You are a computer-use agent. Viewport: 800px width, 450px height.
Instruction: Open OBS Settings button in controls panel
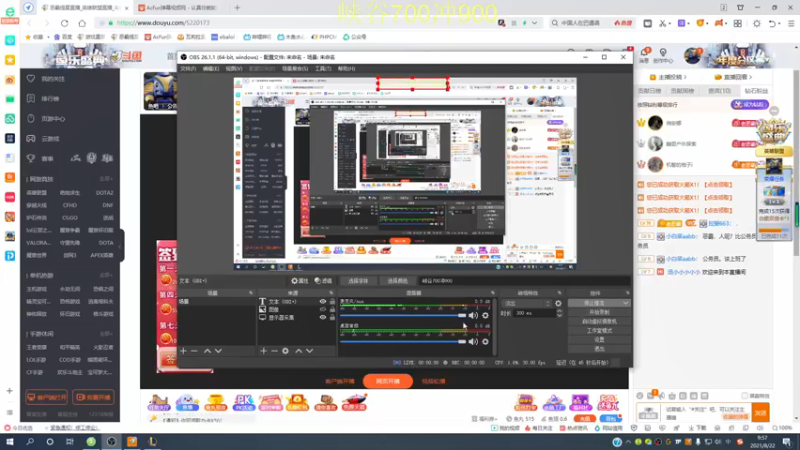(x=599, y=340)
